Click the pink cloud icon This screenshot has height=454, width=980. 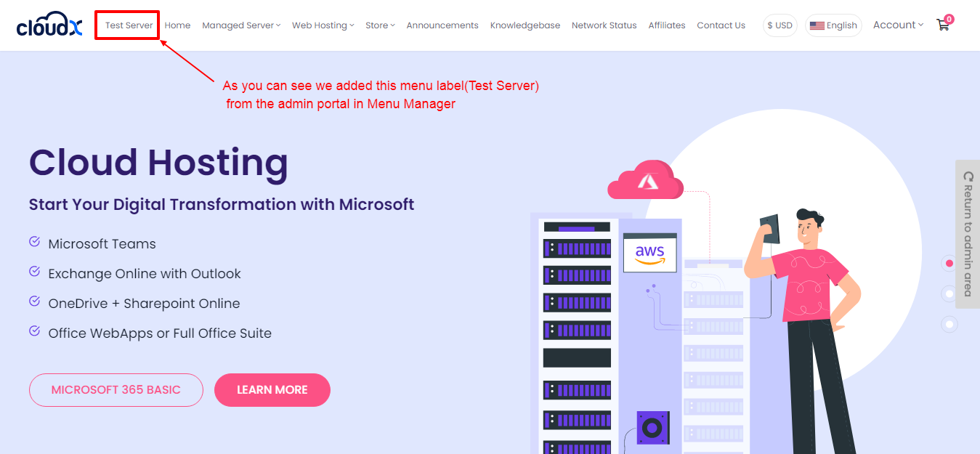point(646,181)
